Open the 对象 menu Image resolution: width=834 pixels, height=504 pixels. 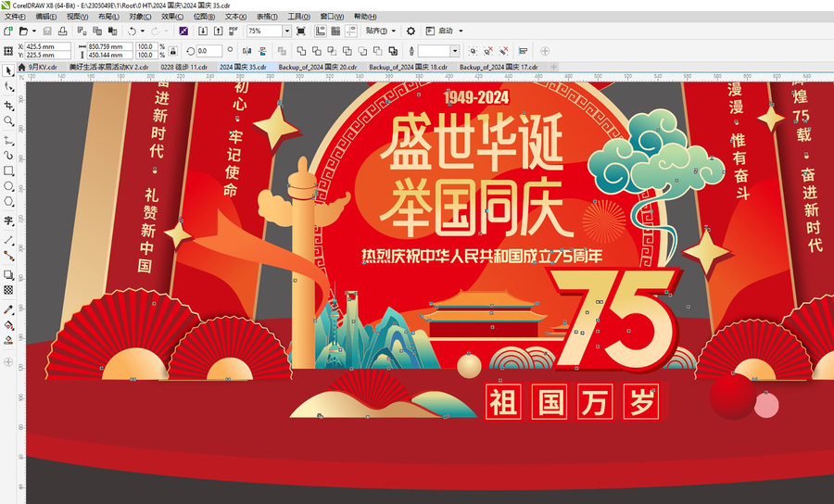coord(141,17)
